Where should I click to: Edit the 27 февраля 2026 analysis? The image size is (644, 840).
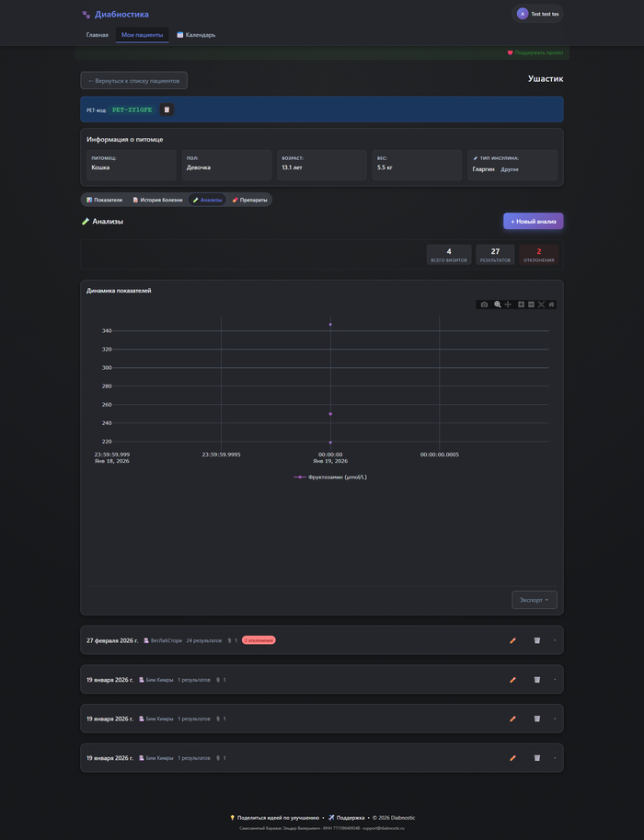pyautogui.click(x=512, y=640)
